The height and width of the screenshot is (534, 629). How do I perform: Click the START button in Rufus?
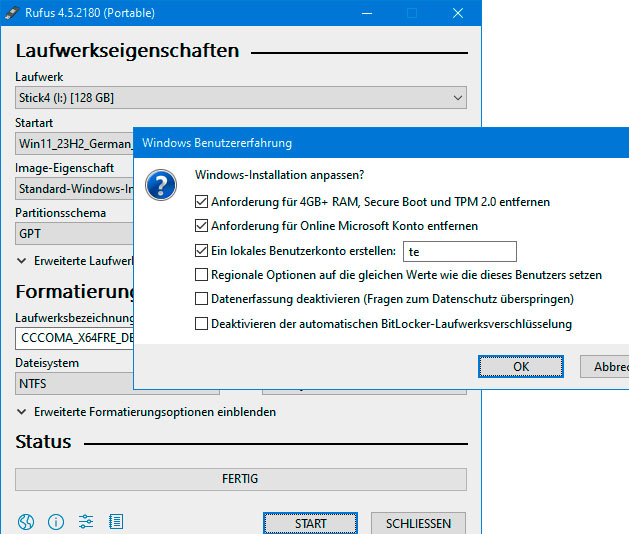coord(310,523)
